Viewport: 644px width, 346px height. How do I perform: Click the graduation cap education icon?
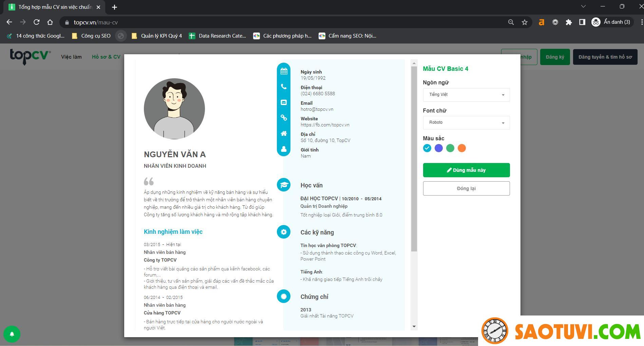tap(284, 185)
